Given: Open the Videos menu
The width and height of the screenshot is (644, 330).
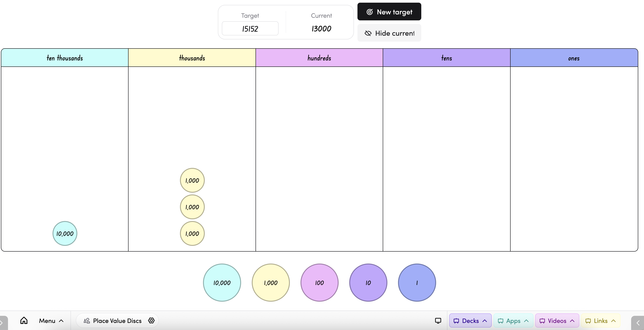Looking at the screenshot, I should 557,320.
